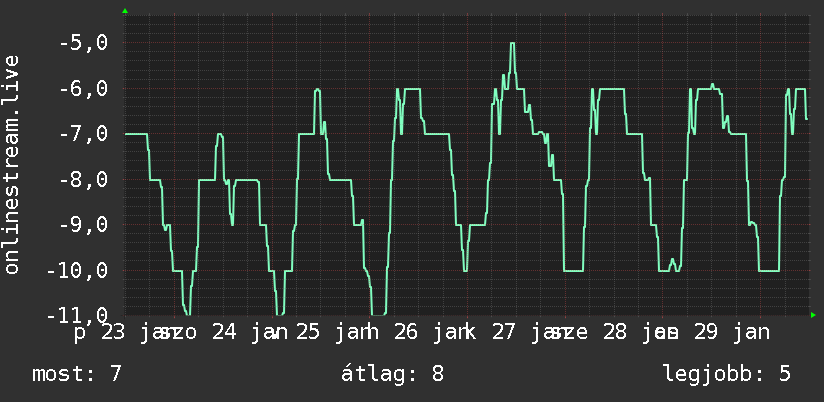The width and height of the screenshot is (824, 402).
Task: Click the 24 jan date label
Action: pos(250,333)
